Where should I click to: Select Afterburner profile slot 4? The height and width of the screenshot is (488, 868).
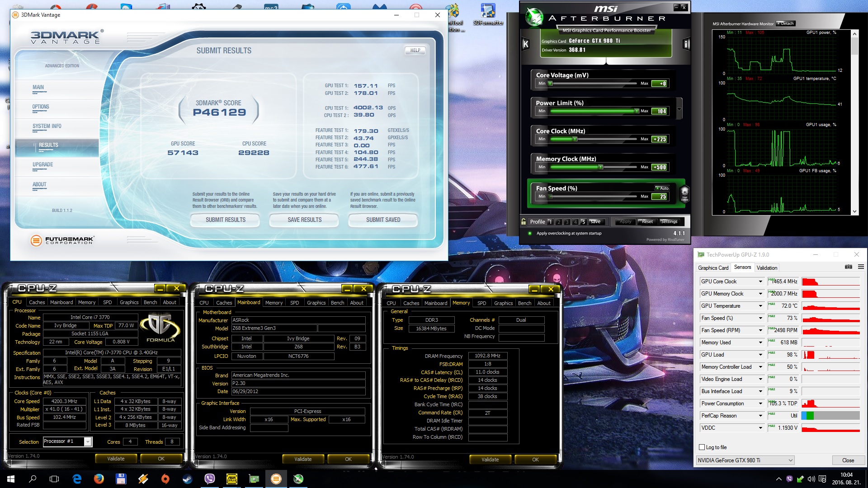coord(575,222)
